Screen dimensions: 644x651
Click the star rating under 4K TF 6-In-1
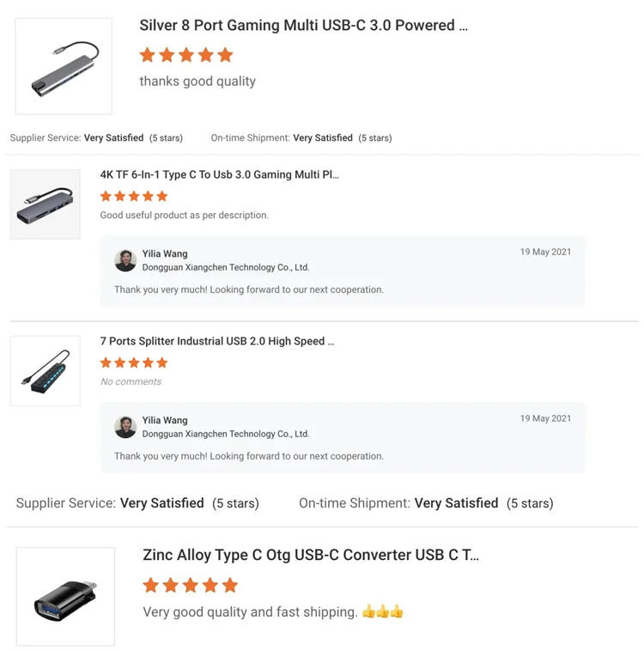tap(134, 196)
